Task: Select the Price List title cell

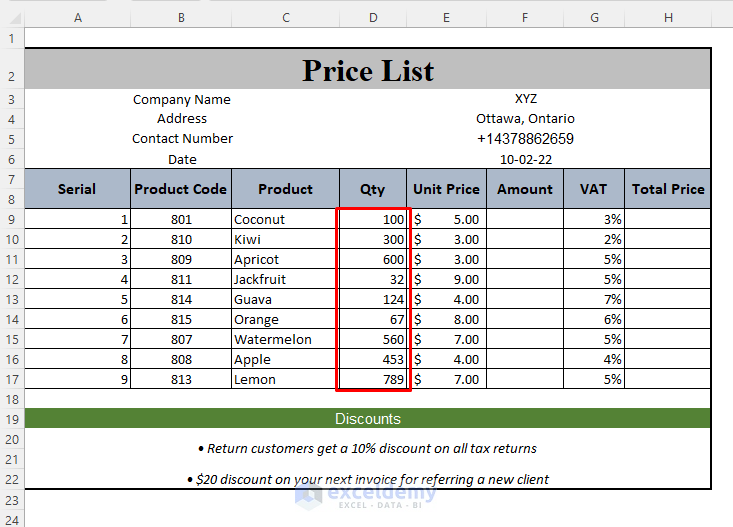Action: 367,70
